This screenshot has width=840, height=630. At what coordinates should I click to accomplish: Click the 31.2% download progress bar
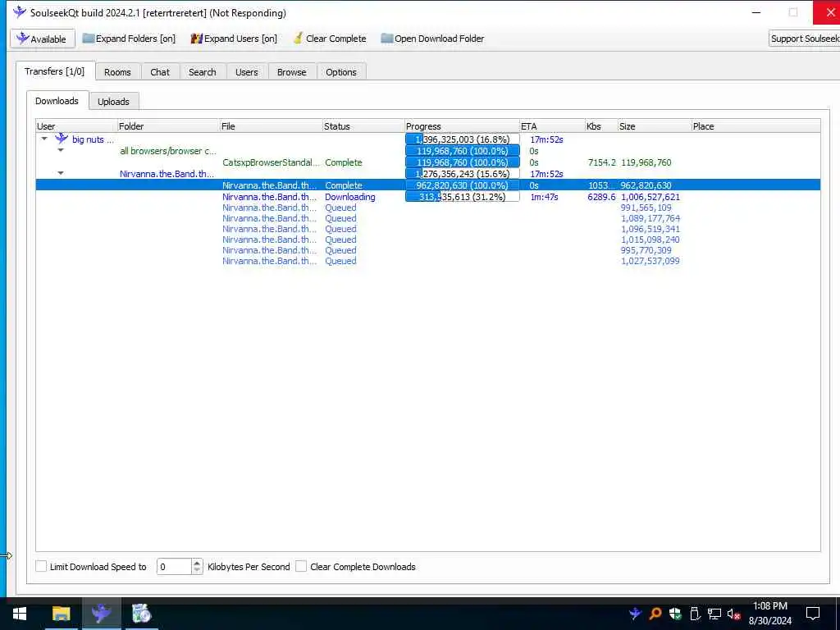463,197
